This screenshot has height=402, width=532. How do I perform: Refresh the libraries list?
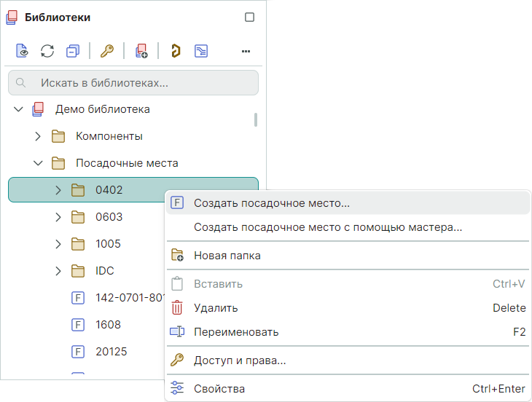click(47, 51)
